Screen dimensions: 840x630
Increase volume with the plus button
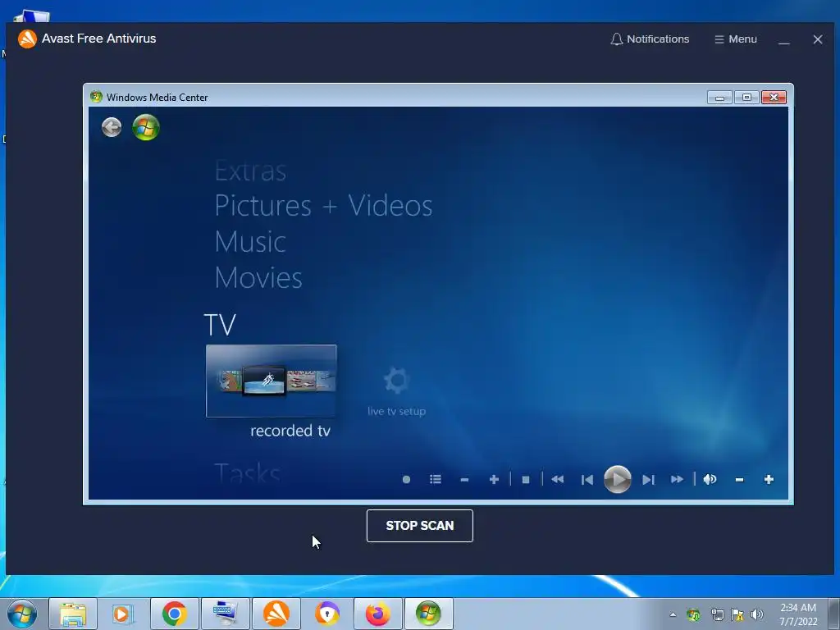click(x=769, y=479)
